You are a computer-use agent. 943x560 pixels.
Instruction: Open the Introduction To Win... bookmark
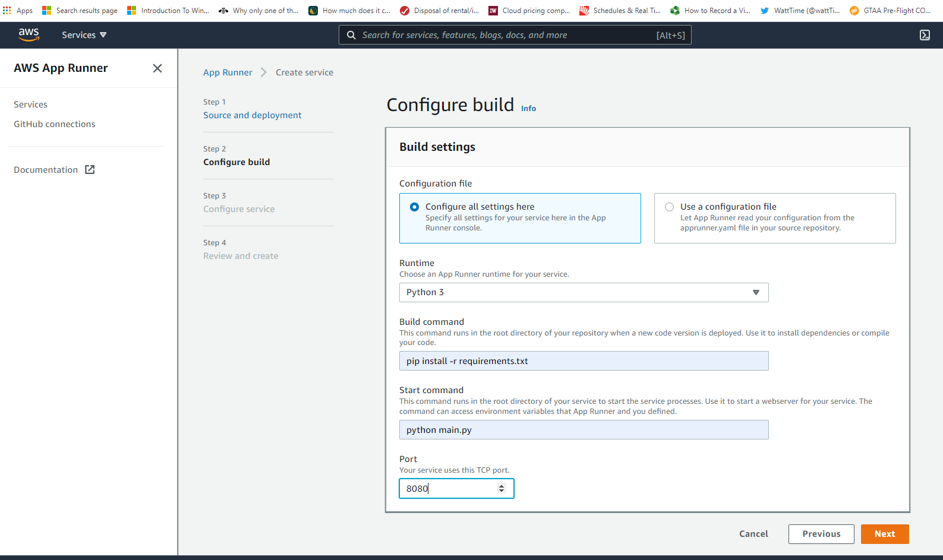[168, 10]
